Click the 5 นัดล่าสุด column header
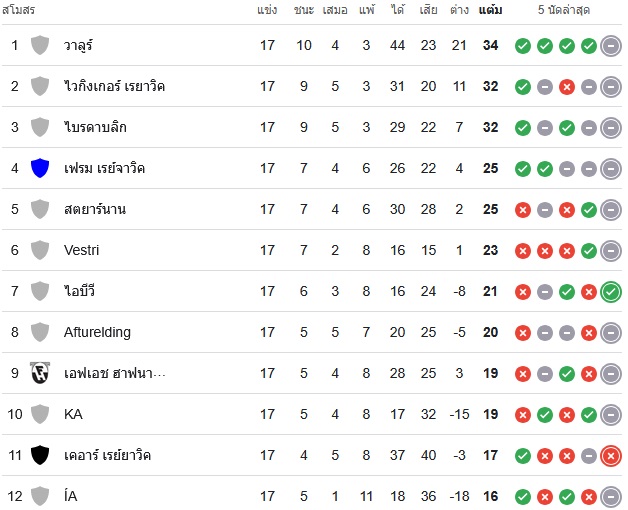Image resolution: width=628 pixels, height=510 pixels. point(564,10)
